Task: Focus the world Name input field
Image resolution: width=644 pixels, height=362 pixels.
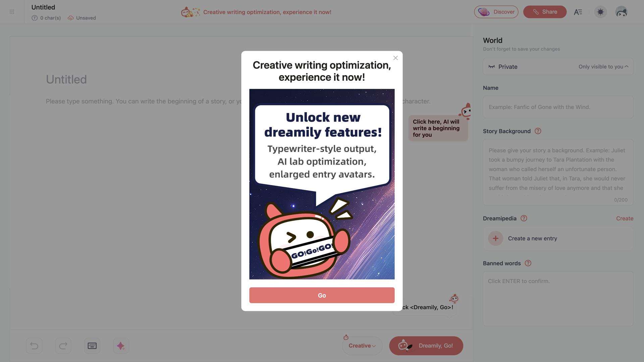Action: pyautogui.click(x=558, y=107)
